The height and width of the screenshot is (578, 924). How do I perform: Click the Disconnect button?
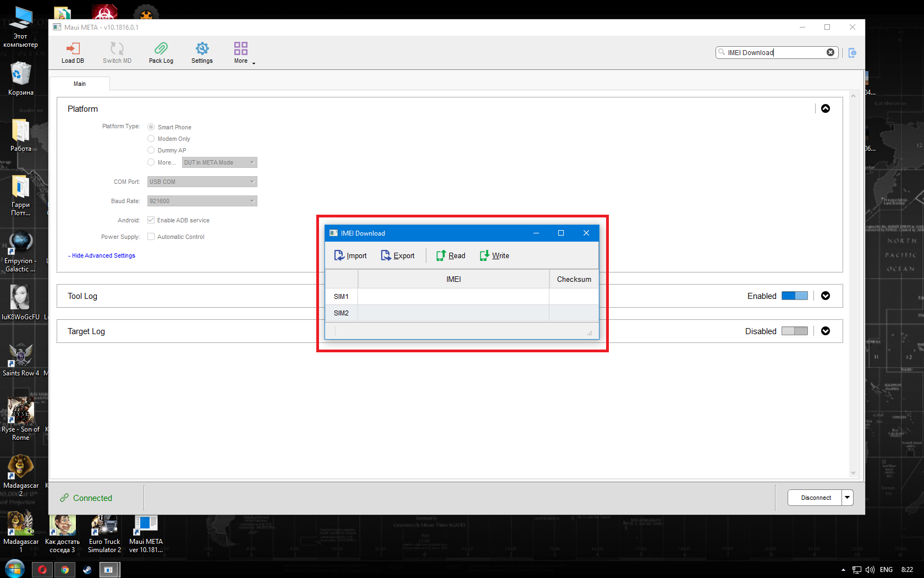tap(816, 498)
